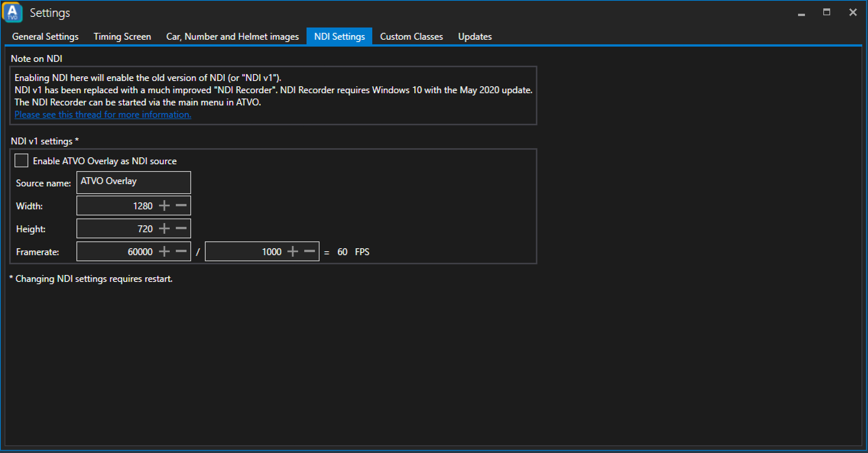Maximize the Settings window

pyautogui.click(x=827, y=13)
